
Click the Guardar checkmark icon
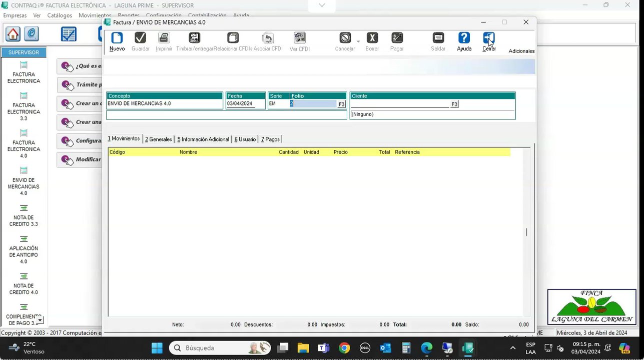coord(140,38)
